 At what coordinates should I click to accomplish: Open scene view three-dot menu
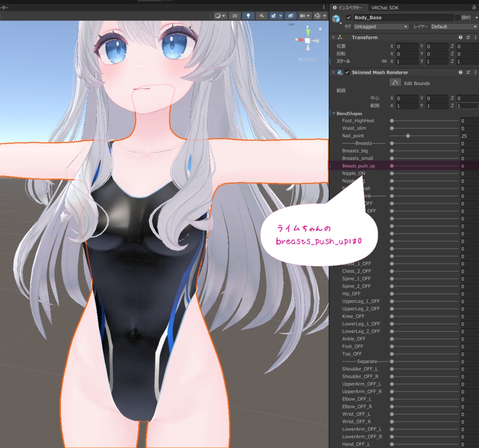[x=324, y=7]
